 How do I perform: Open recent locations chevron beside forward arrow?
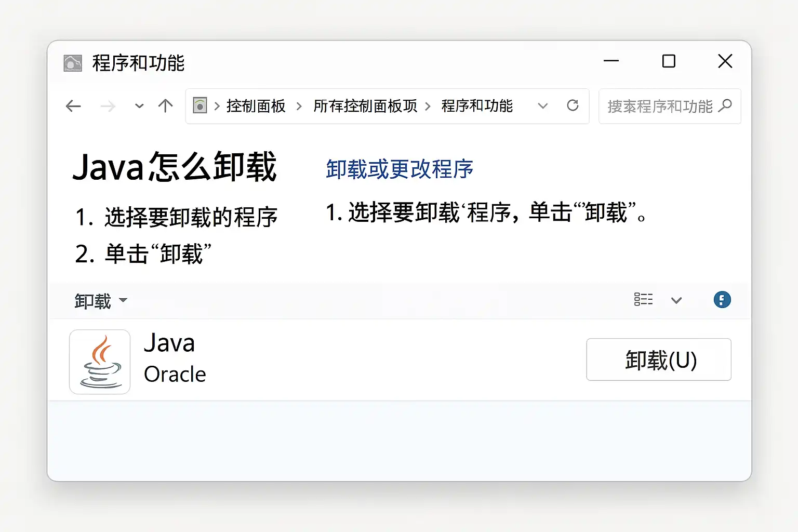tap(139, 106)
